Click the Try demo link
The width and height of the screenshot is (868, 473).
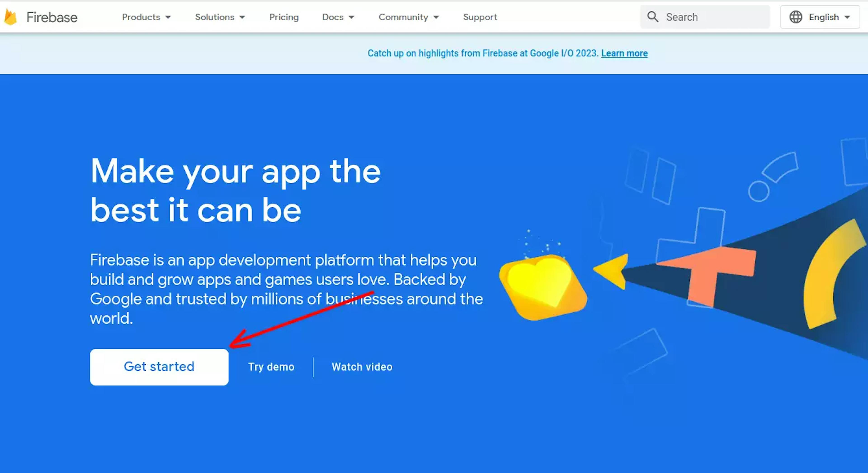point(271,367)
